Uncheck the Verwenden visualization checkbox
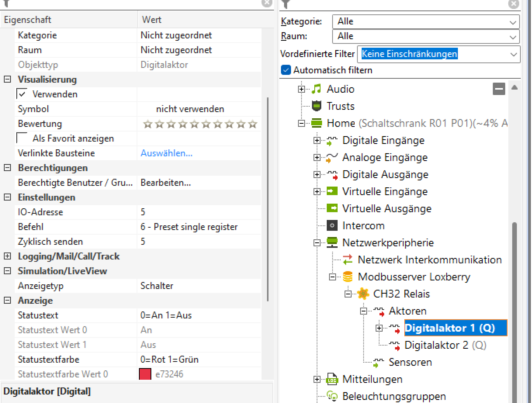Image resolution: width=532 pixels, height=403 pixels. point(22,94)
